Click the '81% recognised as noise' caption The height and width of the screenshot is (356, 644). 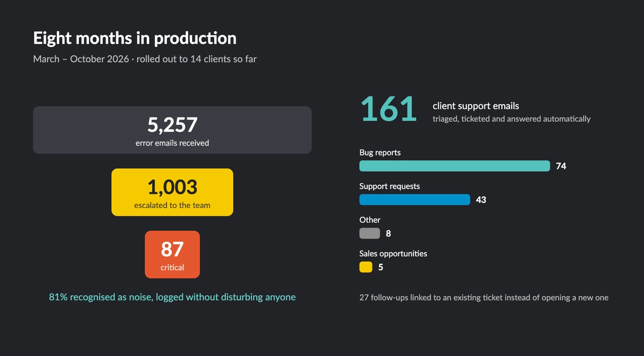pos(172,297)
